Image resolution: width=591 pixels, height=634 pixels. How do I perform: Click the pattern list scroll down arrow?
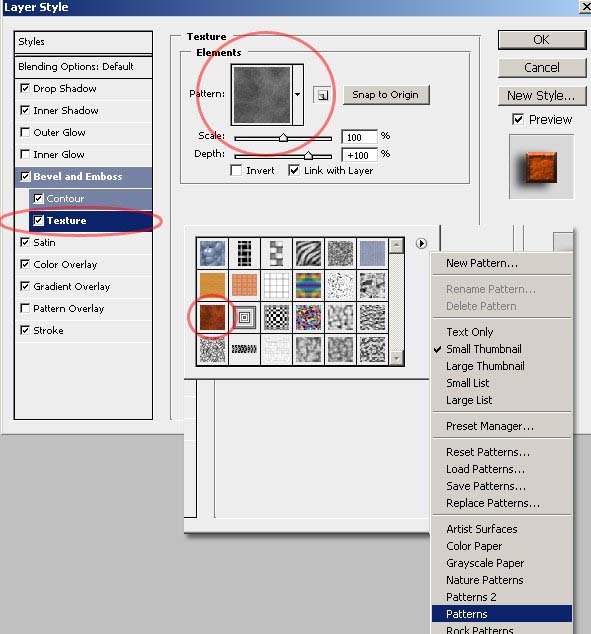pos(397,358)
